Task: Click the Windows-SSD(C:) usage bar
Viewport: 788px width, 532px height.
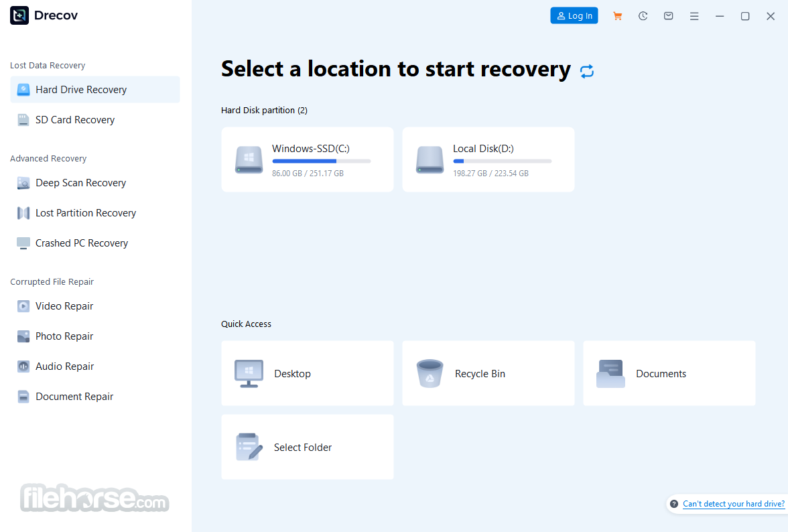Action: tap(322, 161)
